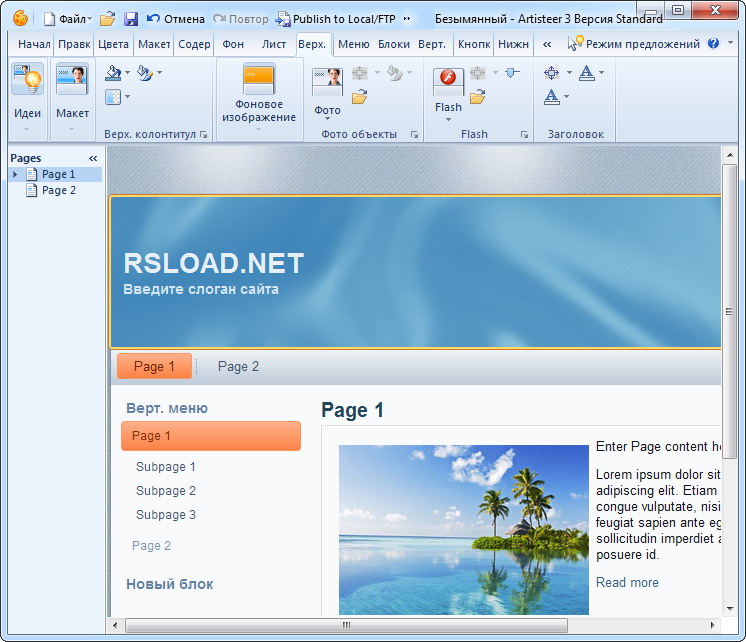Screen dimensions: 746x642
Task: Click the upper headline font A icon
Action: [x=587, y=73]
